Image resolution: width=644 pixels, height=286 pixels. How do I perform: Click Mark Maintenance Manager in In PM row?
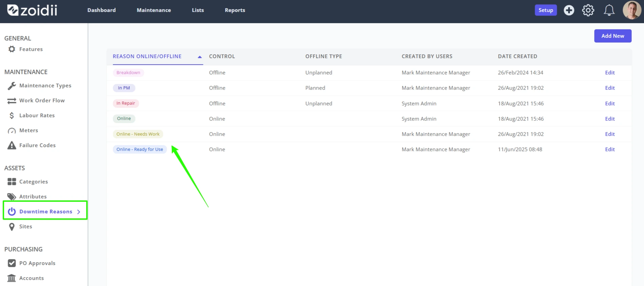(436, 88)
